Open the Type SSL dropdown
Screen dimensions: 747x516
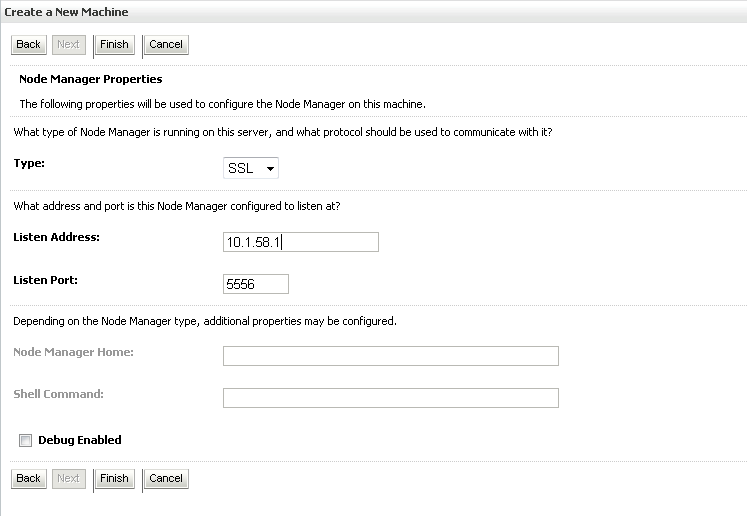[251, 168]
